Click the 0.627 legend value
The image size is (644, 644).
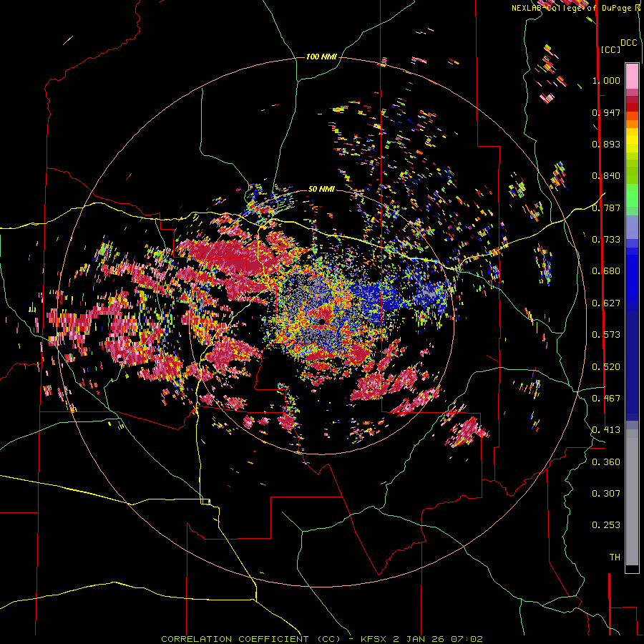coord(606,303)
